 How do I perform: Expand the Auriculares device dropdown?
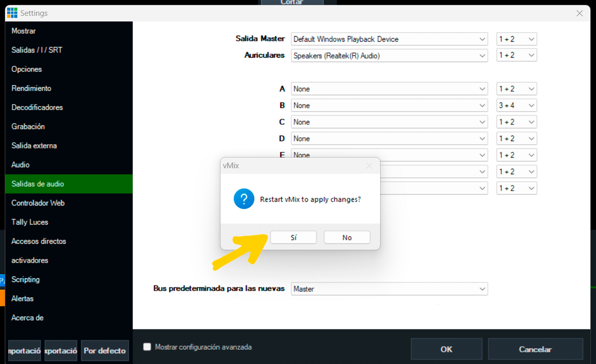389,56
